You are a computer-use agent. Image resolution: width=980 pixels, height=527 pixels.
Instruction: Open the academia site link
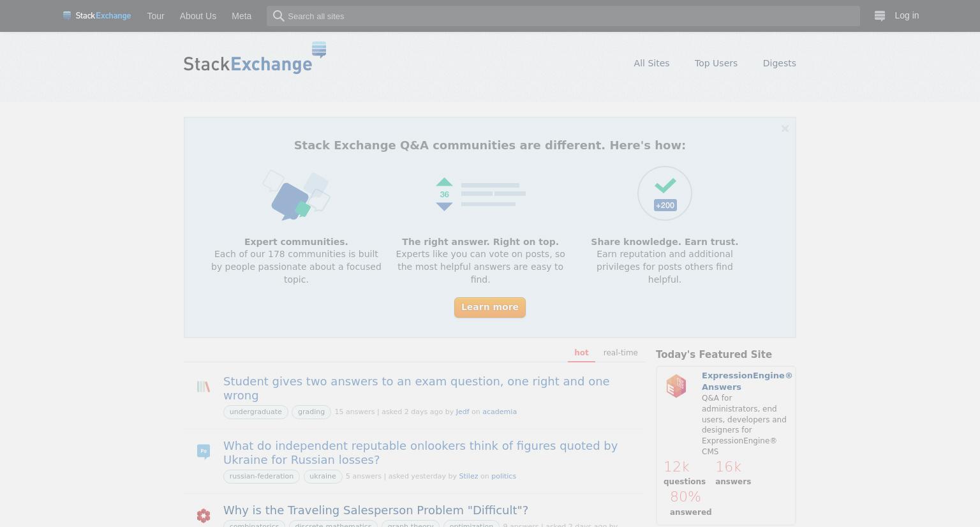click(x=500, y=412)
